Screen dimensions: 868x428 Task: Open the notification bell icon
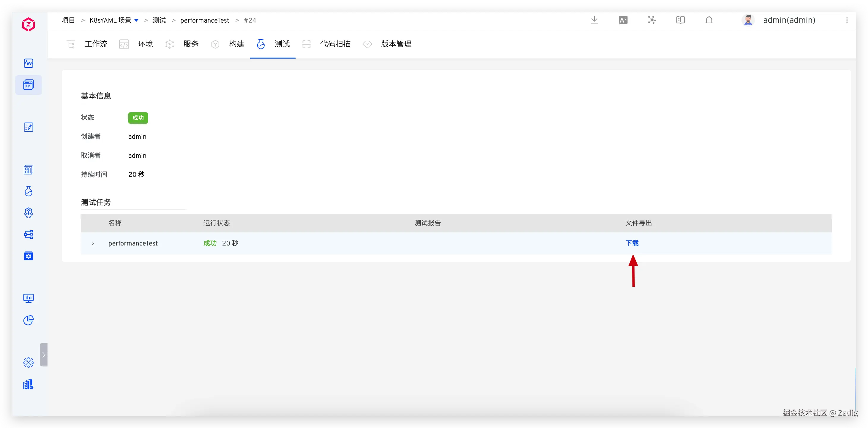(709, 20)
